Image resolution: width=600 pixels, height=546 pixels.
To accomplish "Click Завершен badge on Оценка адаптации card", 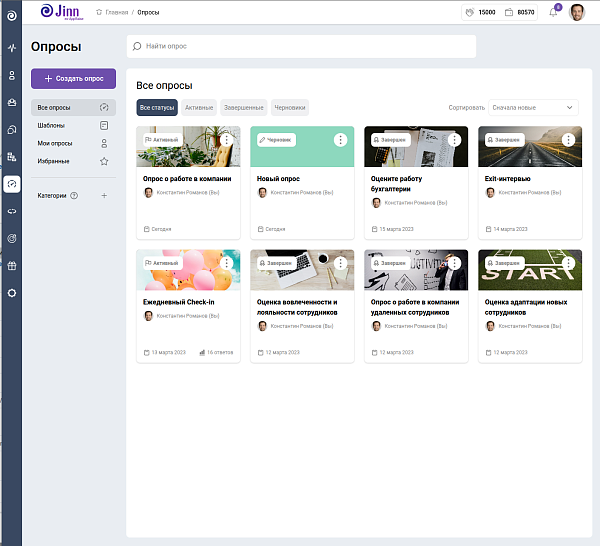I will (x=505, y=263).
